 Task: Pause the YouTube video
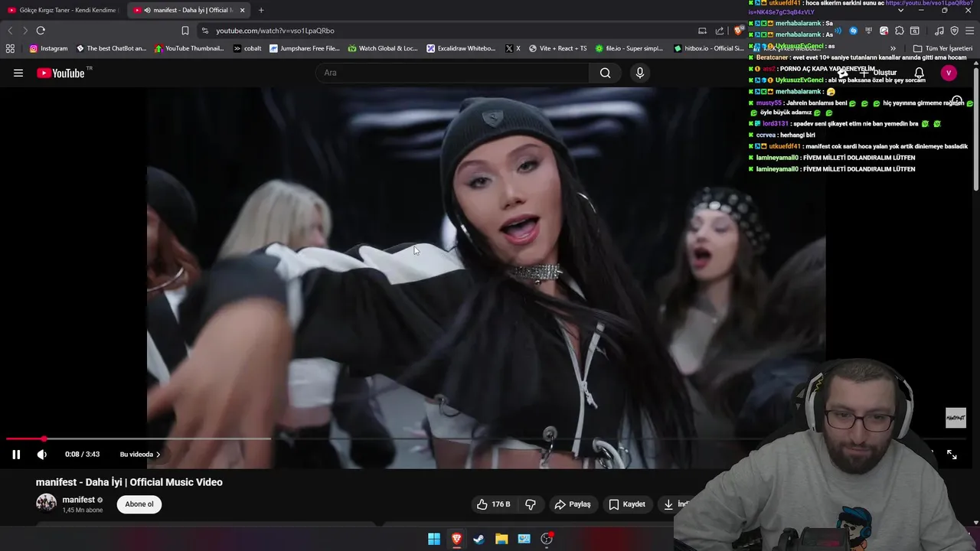16,455
